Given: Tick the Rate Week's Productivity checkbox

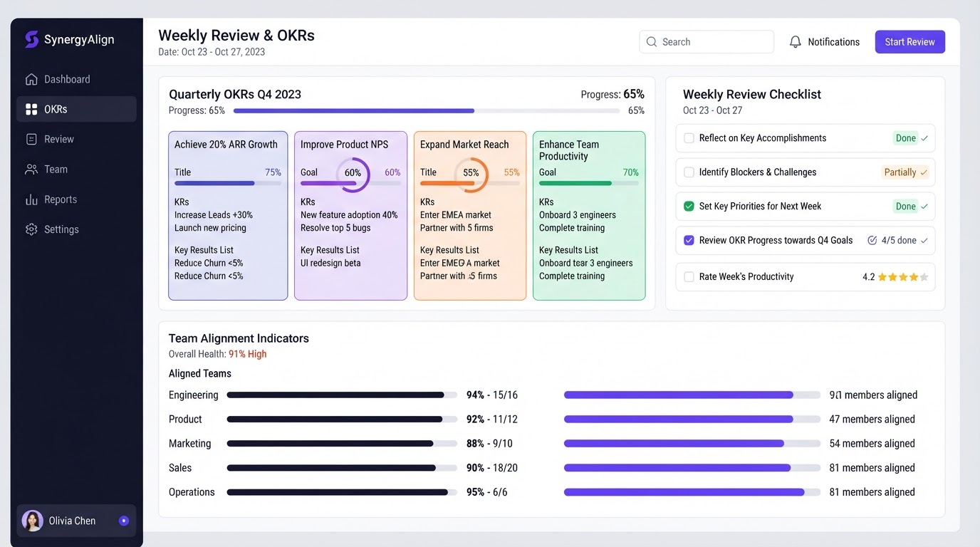Looking at the screenshot, I should coord(689,277).
